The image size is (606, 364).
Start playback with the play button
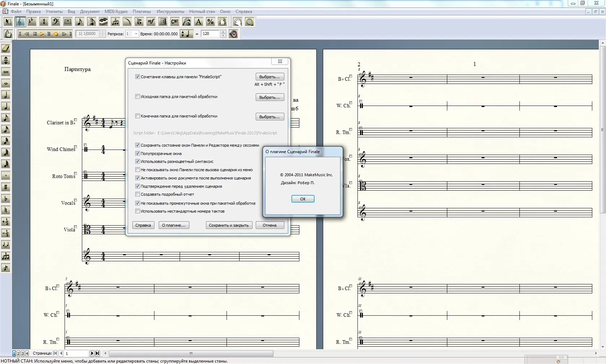tap(42, 34)
